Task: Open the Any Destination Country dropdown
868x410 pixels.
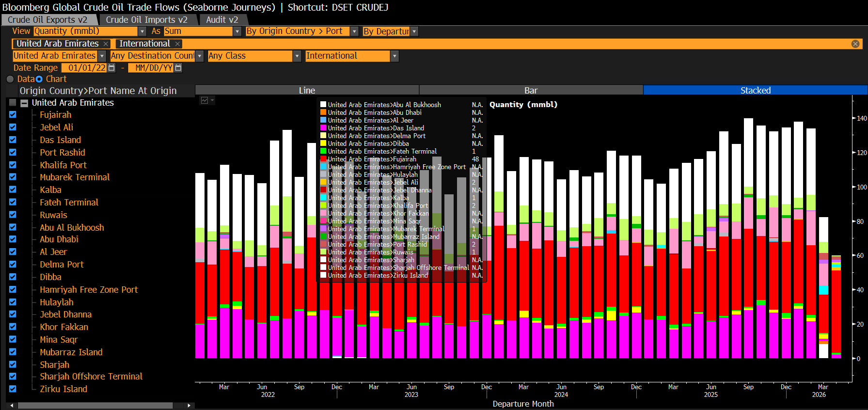Action: tap(199, 56)
